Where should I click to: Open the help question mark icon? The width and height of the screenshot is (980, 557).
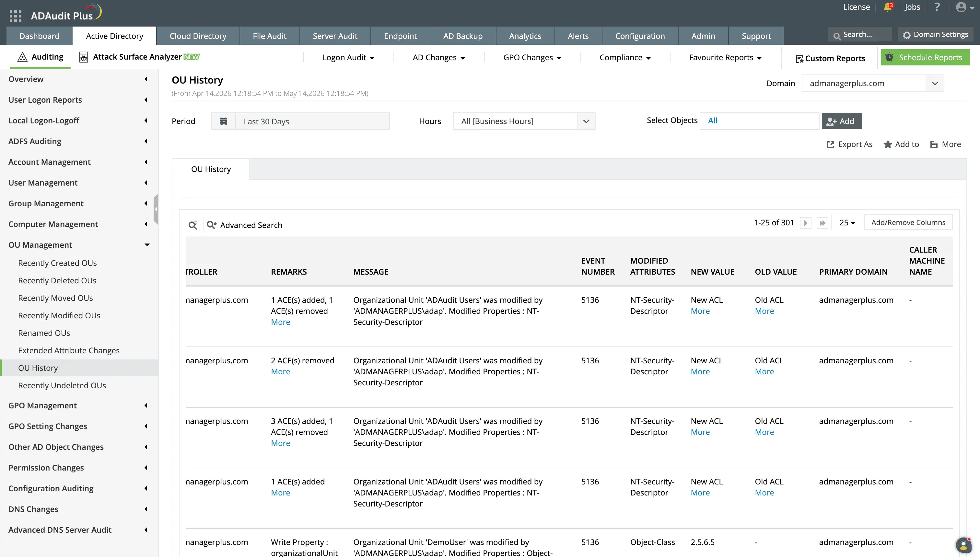click(x=937, y=7)
